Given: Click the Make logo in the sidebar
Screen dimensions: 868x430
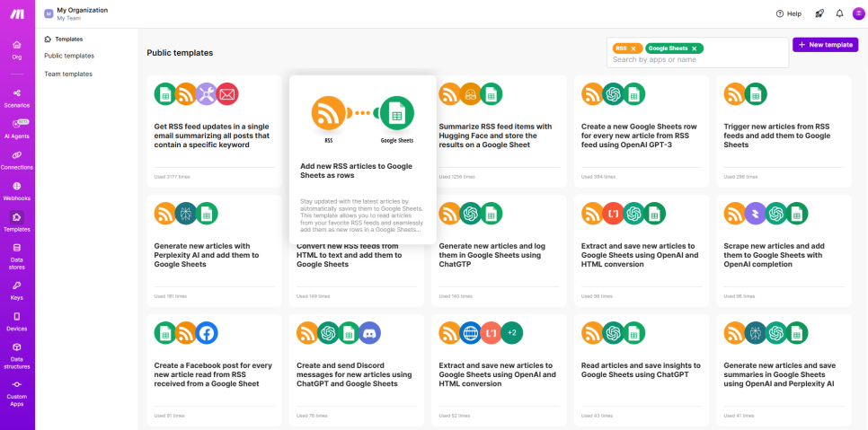Looking at the screenshot, I should tap(17, 13).
